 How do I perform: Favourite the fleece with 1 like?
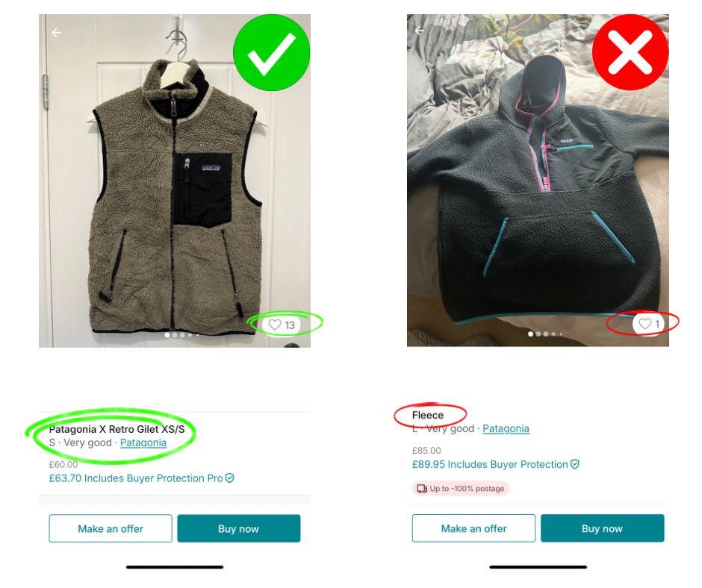click(x=647, y=324)
